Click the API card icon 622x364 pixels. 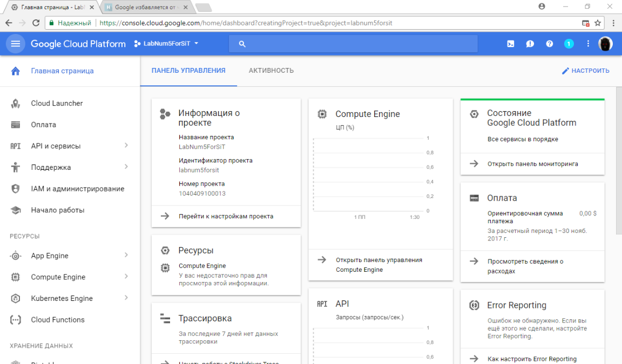click(x=322, y=304)
